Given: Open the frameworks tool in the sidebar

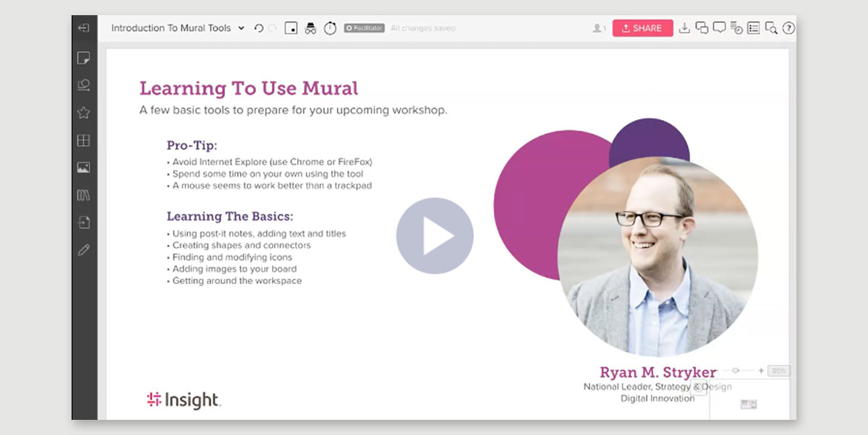Looking at the screenshot, I should [82, 140].
